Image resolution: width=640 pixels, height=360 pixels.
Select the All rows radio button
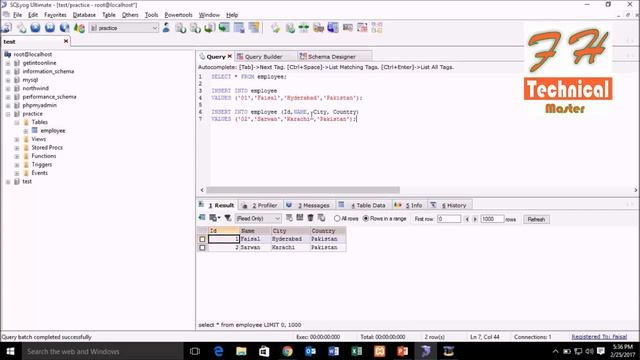(337, 219)
